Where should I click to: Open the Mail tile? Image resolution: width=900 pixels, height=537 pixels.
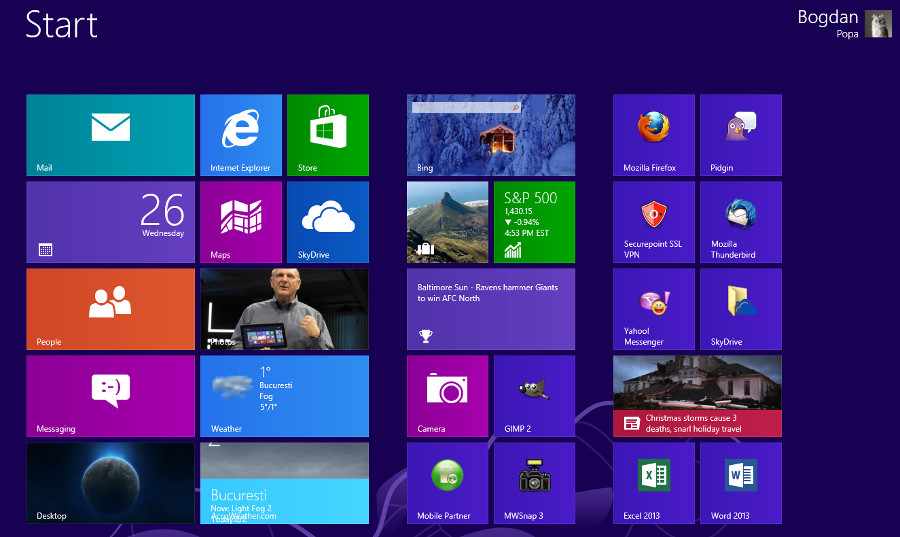coord(110,135)
